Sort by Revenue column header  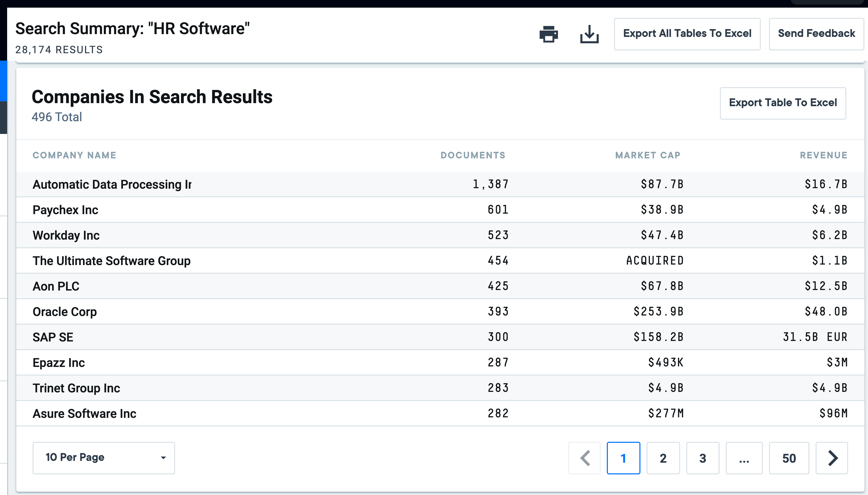coord(823,155)
